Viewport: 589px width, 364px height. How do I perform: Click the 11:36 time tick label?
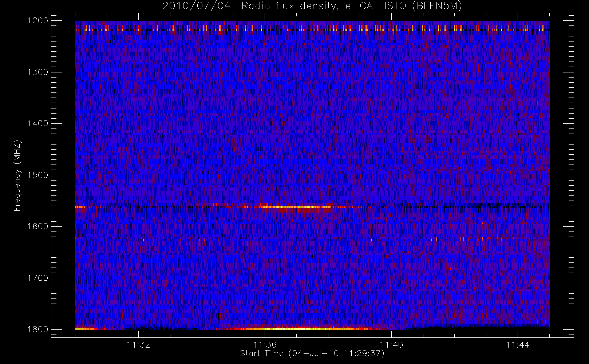(x=265, y=345)
